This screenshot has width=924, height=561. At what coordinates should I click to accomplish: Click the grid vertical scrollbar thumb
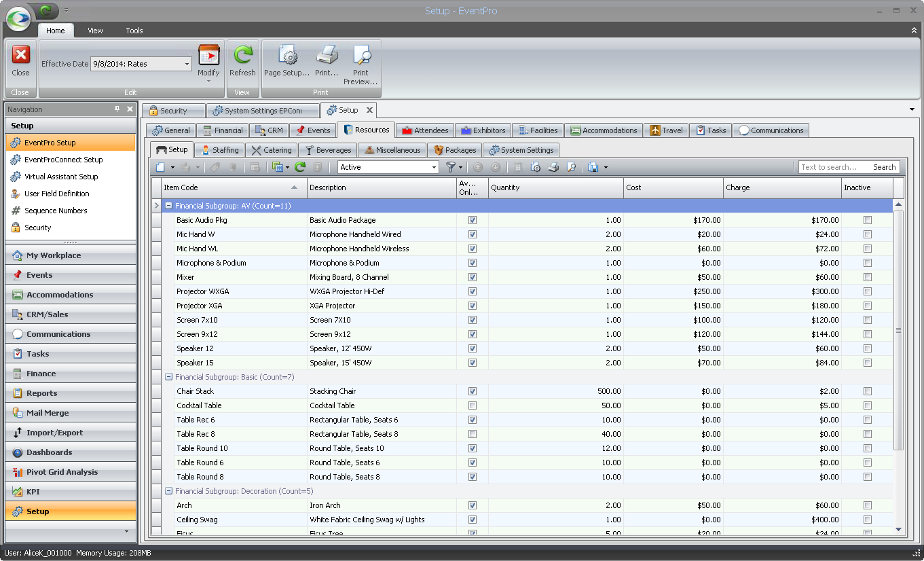pyautogui.click(x=898, y=330)
